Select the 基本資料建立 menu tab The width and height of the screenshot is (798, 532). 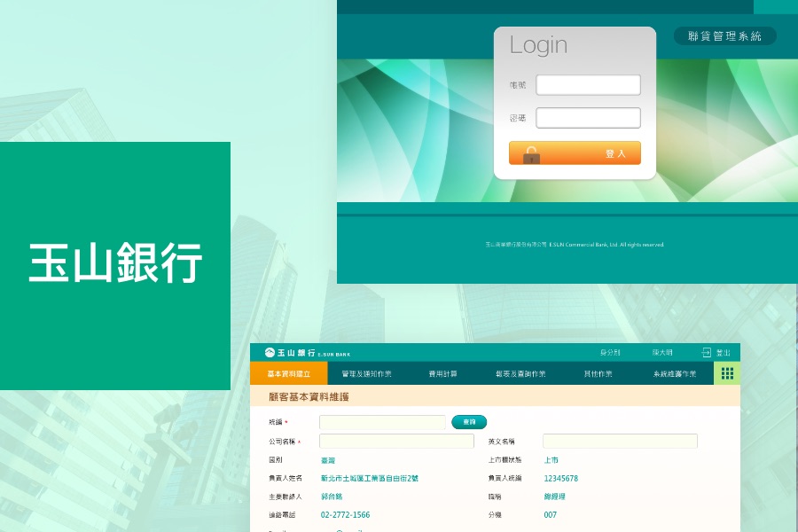click(288, 373)
